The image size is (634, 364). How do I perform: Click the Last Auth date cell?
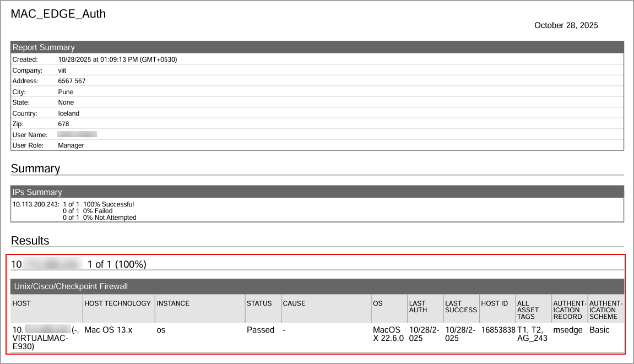click(424, 334)
